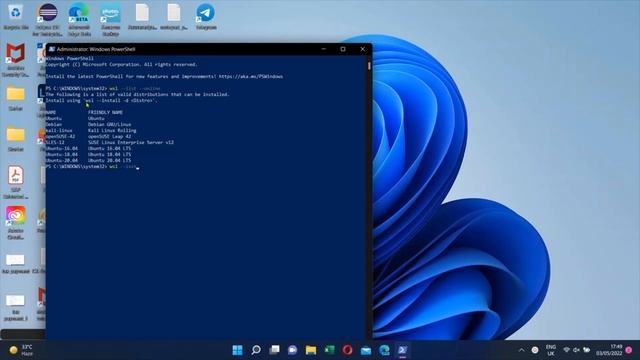The image size is (640, 360).
Task: Open the Recycle Bin desktop icon
Action: (x=16, y=17)
